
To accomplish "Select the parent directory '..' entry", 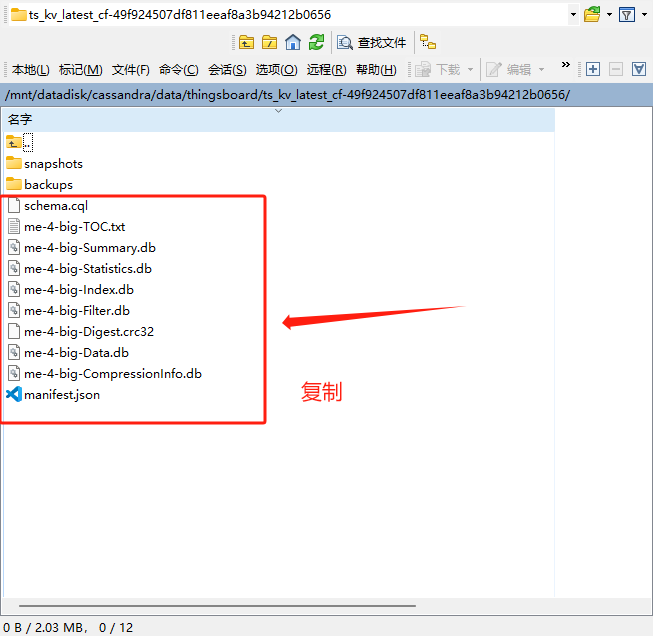I will [19, 142].
